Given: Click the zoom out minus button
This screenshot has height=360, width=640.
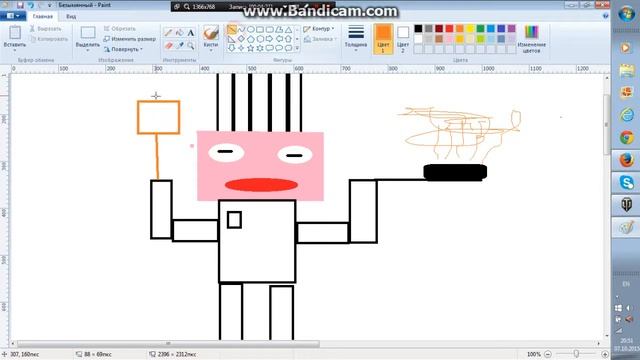Looking at the screenshot, I should [548, 354].
